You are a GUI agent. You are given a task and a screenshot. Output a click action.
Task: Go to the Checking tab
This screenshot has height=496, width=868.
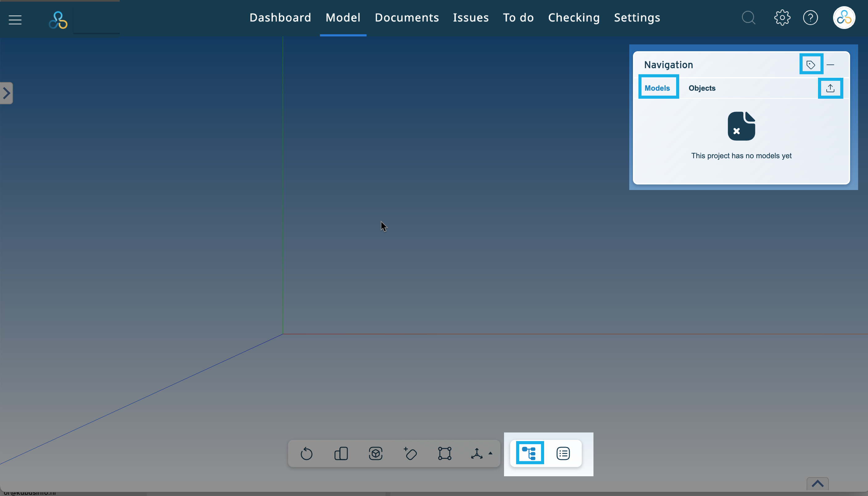point(574,17)
